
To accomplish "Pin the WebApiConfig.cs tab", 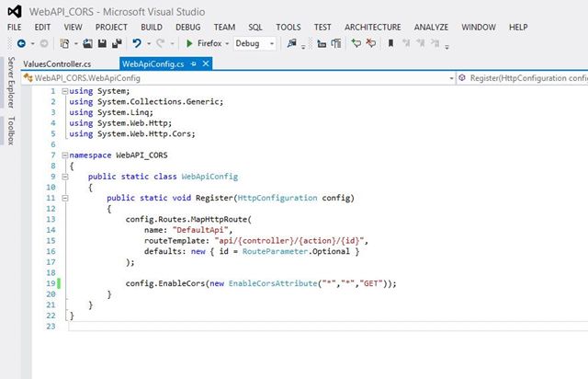I will coord(194,63).
